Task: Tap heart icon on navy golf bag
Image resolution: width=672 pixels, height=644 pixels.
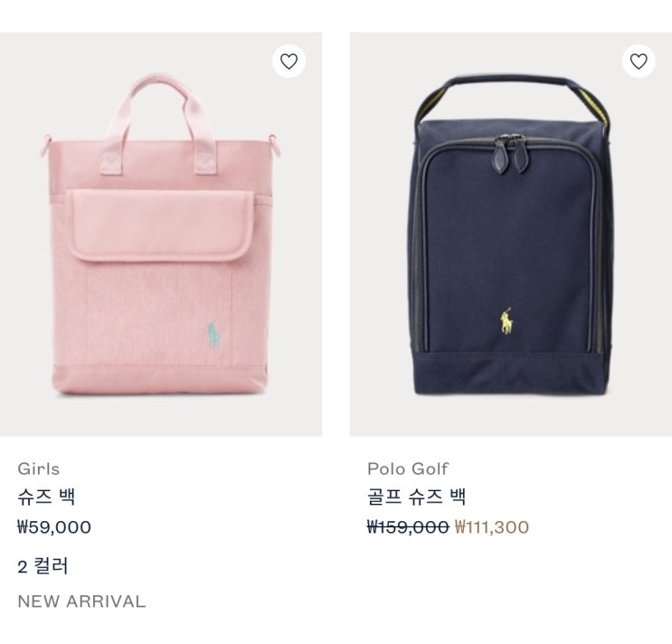Action: pyautogui.click(x=639, y=62)
